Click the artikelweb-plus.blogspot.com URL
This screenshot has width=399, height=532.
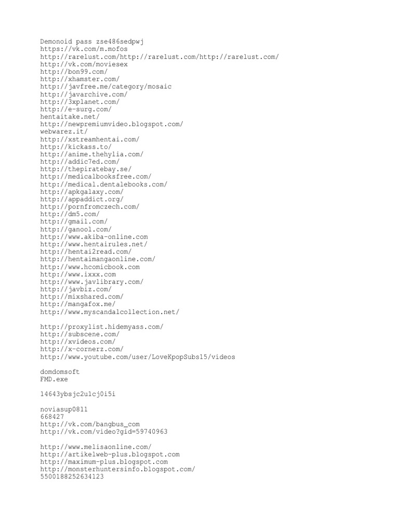click(110, 454)
